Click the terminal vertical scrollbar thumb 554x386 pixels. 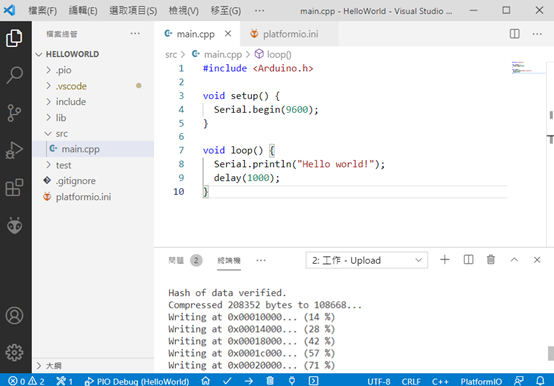[550, 354]
